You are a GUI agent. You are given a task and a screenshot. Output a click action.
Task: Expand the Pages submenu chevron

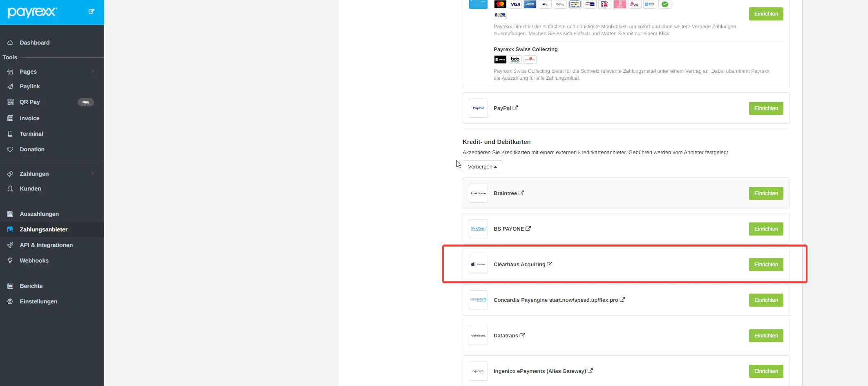92,72
